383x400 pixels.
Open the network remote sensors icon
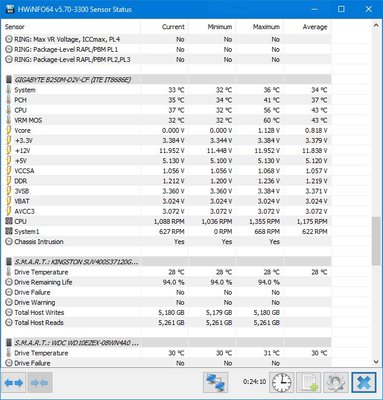click(x=216, y=382)
